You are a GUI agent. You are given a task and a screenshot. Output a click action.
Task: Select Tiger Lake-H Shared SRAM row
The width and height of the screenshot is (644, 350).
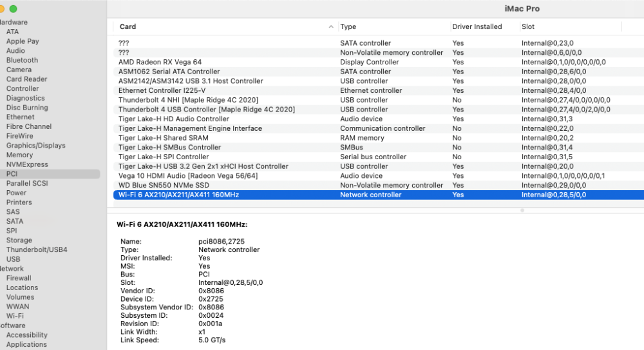(x=379, y=138)
